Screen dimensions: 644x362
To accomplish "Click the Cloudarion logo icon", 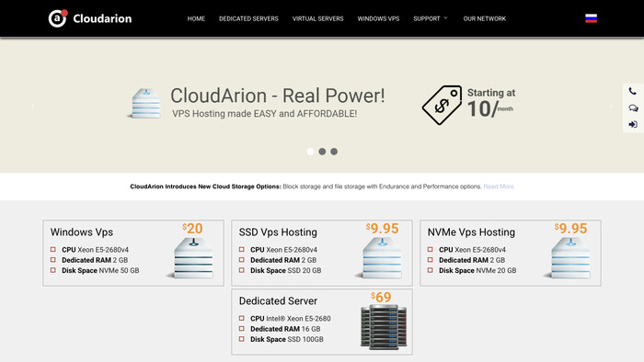I will pyautogui.click(x=58, y=18).
